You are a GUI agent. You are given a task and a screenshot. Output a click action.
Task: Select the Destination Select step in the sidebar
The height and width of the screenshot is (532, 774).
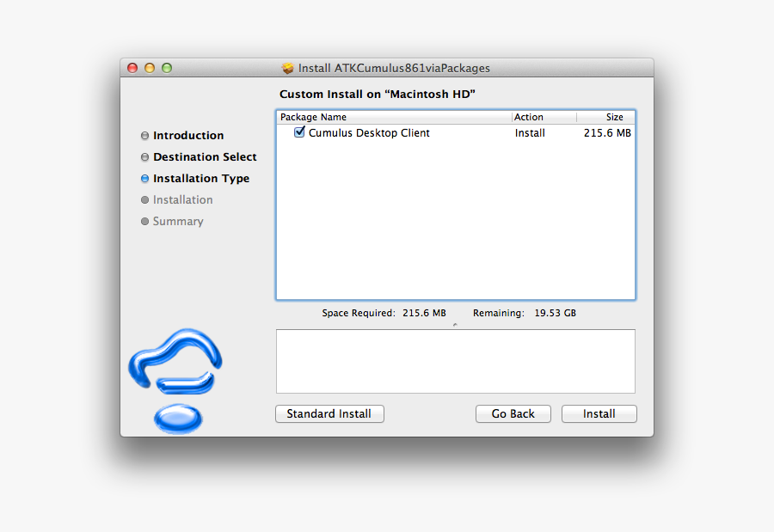[205, 156]
